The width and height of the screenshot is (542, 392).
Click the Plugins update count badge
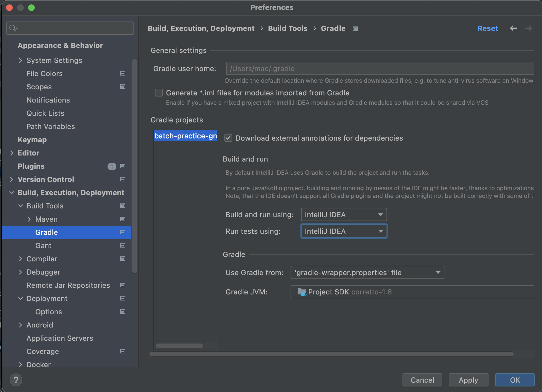(x=112, y=167)
